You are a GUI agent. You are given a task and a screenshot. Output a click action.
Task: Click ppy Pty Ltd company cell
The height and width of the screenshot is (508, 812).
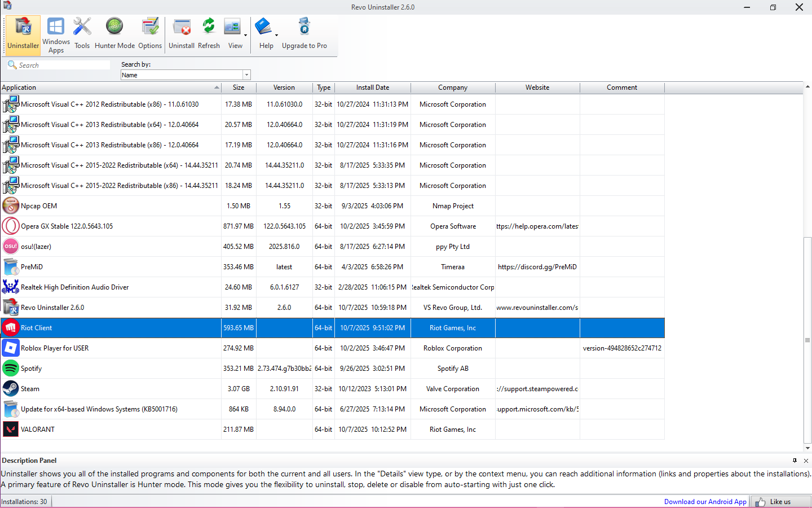tap(453, 247)
